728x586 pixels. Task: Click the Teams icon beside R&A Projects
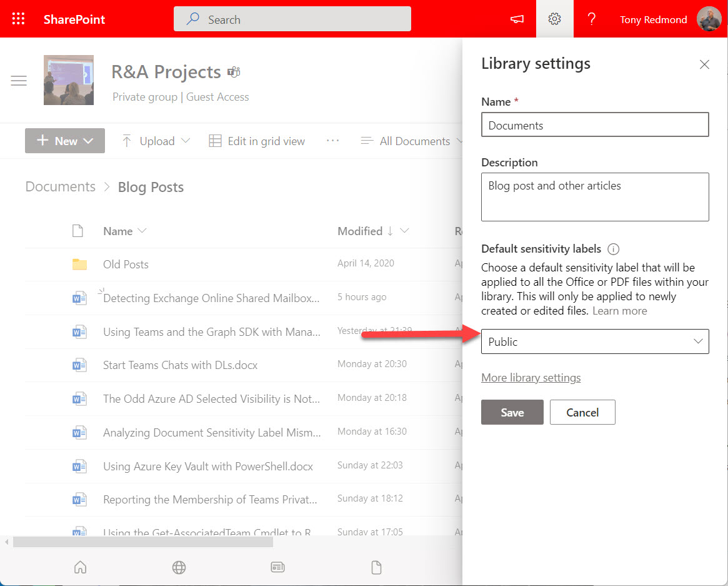(x=234, y=72)
